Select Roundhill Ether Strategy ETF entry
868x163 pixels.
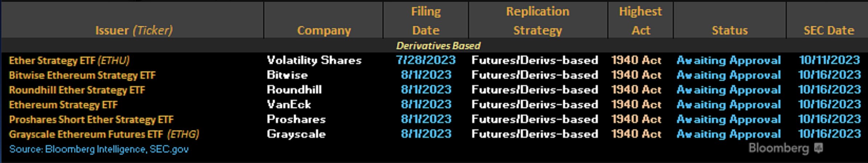[77, 90]
